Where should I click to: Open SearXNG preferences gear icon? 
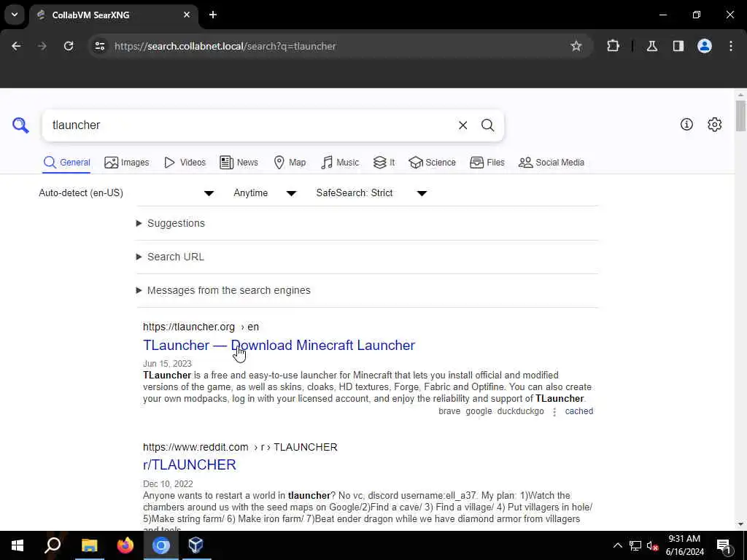714,124
